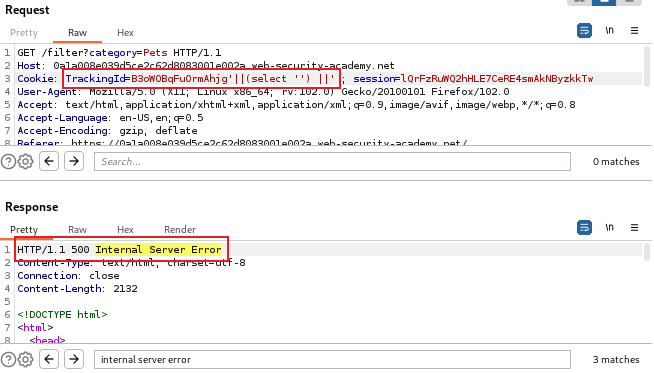Screen dimensions: 654x373
Task: Focus the Response search field containing 'internal server error'
Action: tap(332, 359)
